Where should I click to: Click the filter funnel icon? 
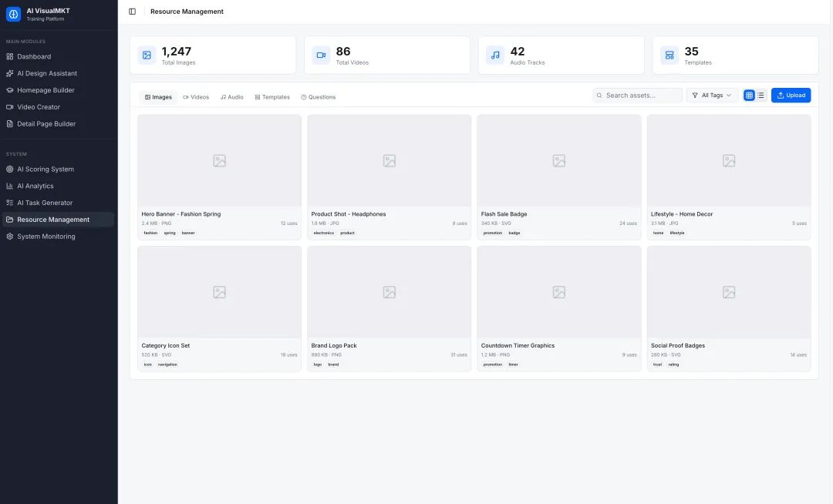pos(695,96)
